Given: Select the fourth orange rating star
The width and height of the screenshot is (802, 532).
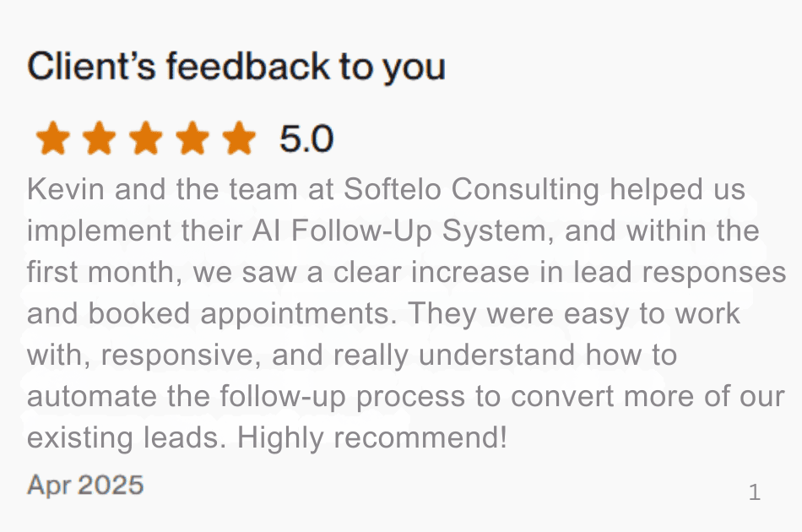Looking at the screenshot, I should tap(192, 138).
